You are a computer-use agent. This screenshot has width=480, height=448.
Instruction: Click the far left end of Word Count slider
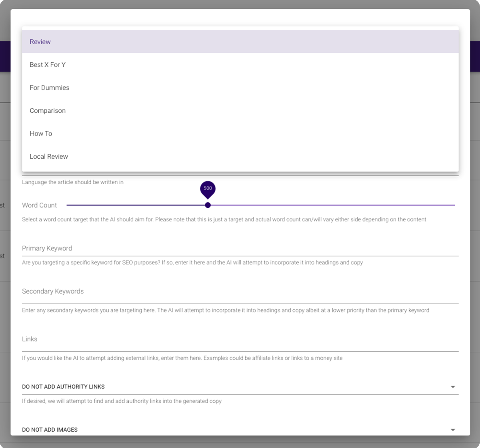click(x=68, y=205)
